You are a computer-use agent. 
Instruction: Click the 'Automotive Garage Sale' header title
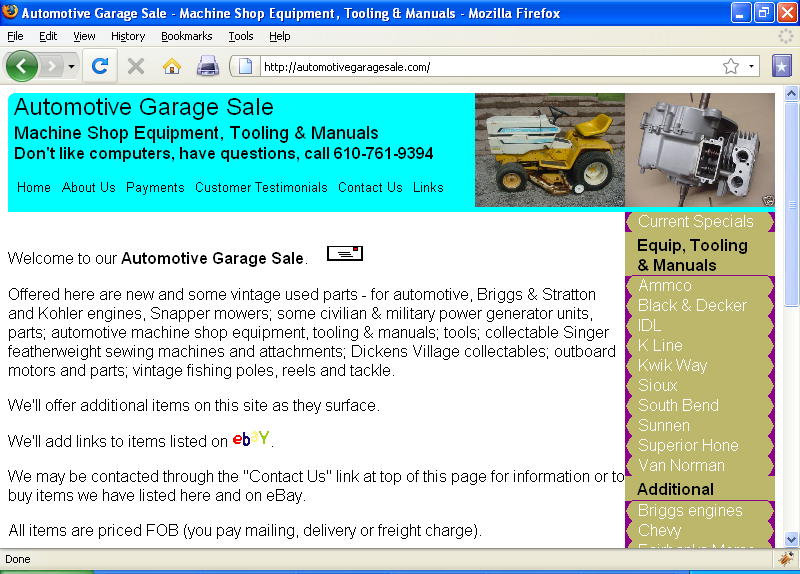(144, 107)
